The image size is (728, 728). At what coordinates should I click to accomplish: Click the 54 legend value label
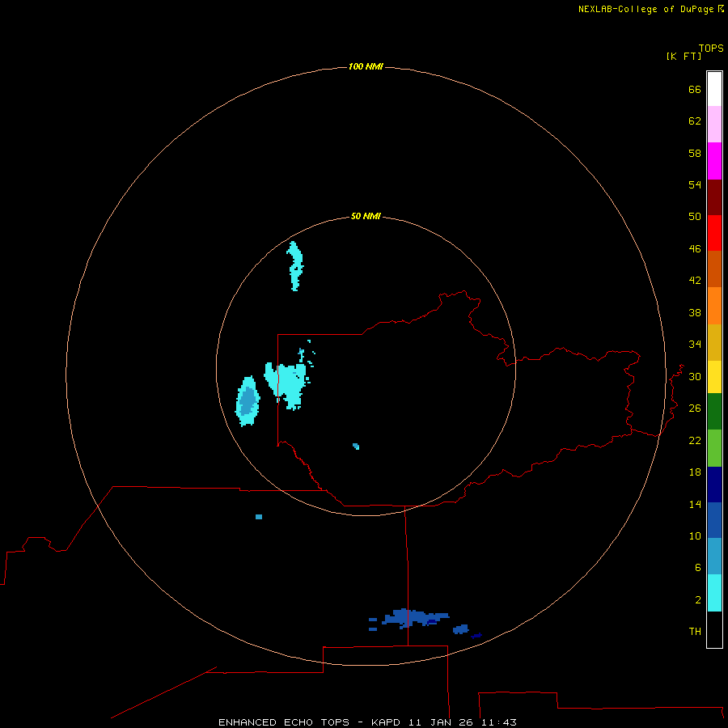tap(695, 184)
